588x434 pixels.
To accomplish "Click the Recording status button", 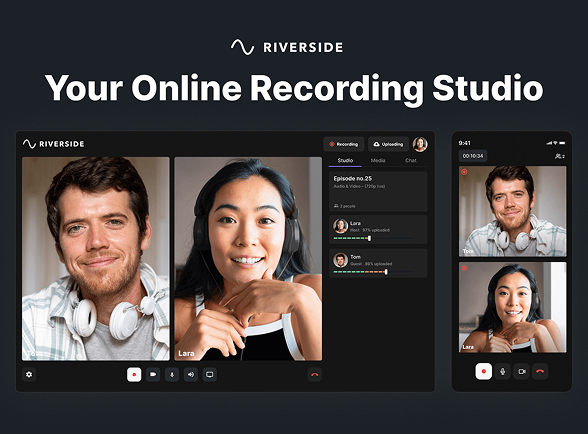I will click(344, 144).
